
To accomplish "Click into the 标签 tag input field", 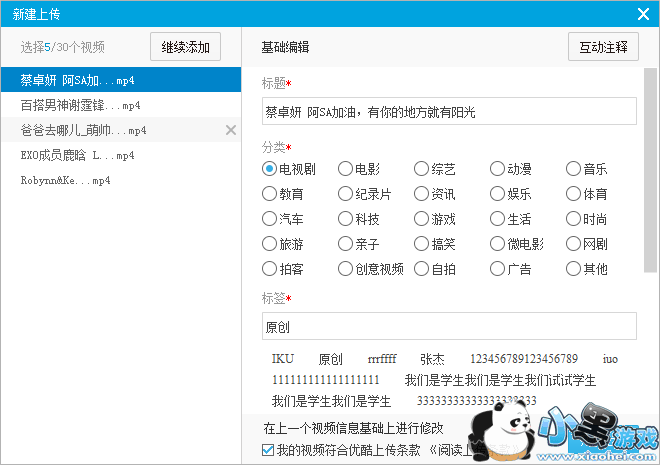I will click(x=449, y=326).
